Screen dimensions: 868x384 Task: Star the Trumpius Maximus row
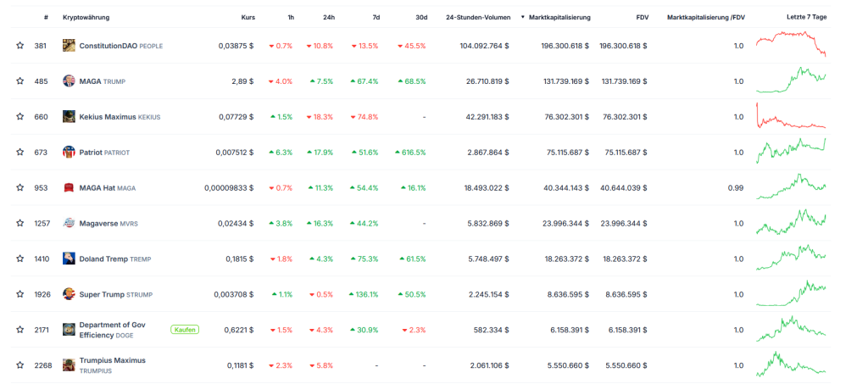(20, 365)
